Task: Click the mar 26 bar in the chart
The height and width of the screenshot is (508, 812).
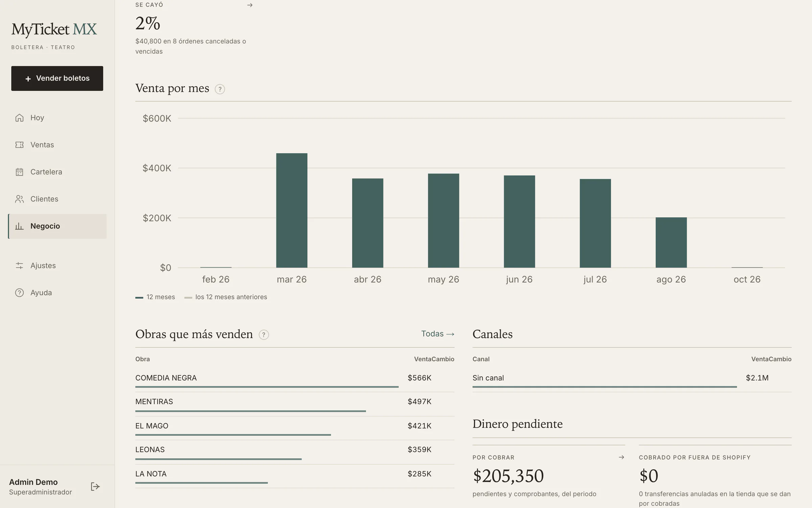Action: (x=292, y=210)
